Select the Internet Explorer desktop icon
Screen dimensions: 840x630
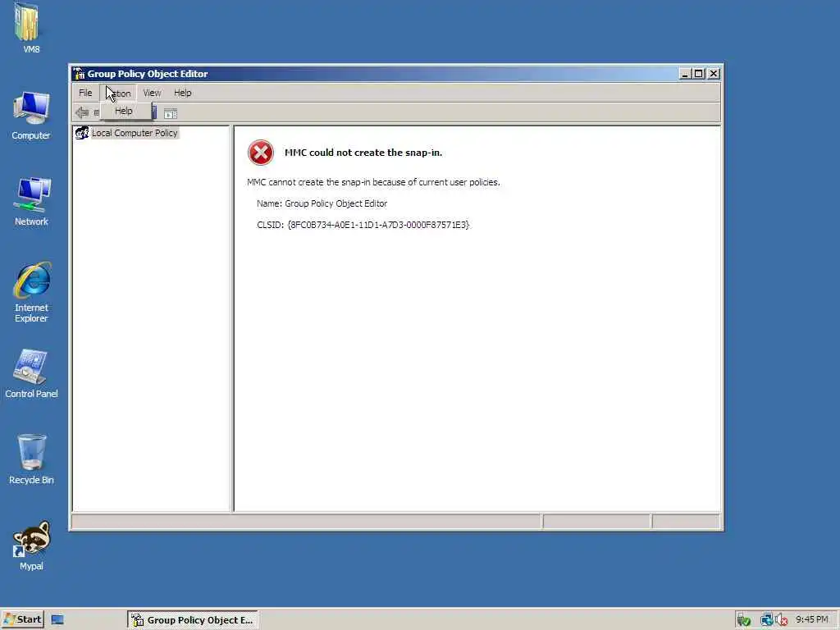tap(31, 293)
